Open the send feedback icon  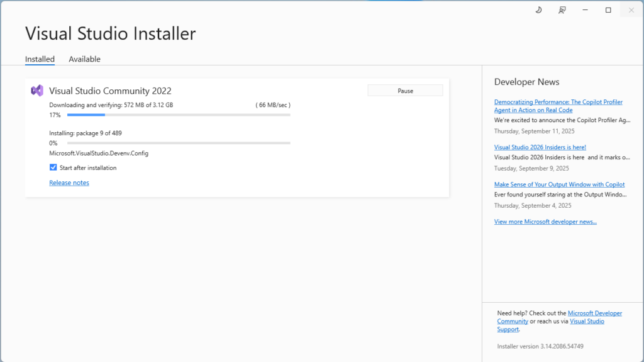click(x=562, y=10)
